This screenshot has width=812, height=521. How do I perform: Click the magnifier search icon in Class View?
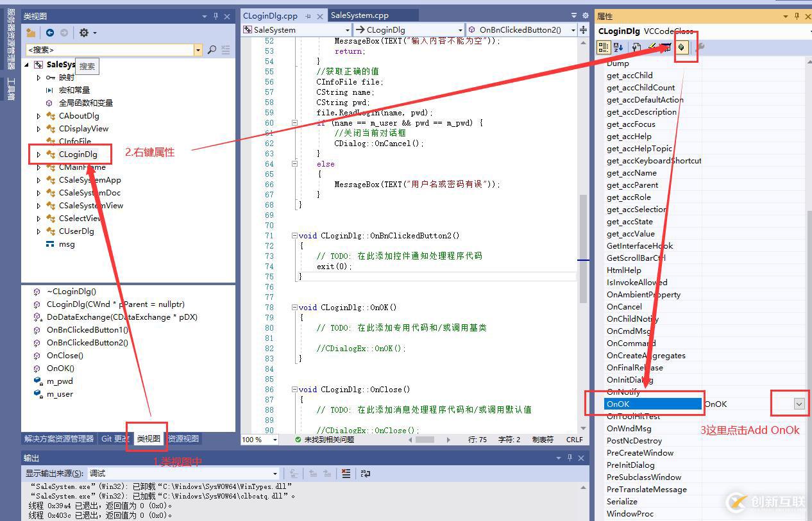pyautogui.click(x=212, y=49)
